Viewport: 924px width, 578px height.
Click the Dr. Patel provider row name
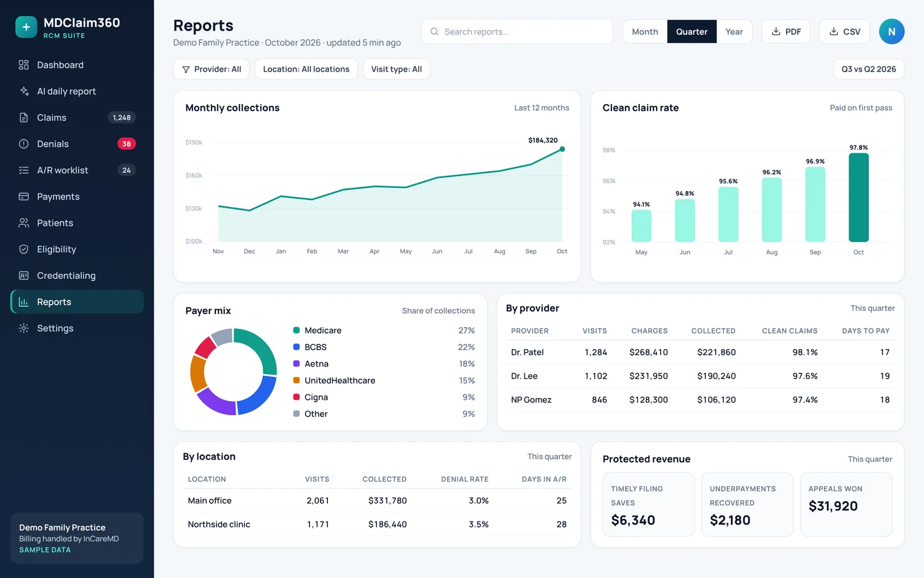[527, 352]
